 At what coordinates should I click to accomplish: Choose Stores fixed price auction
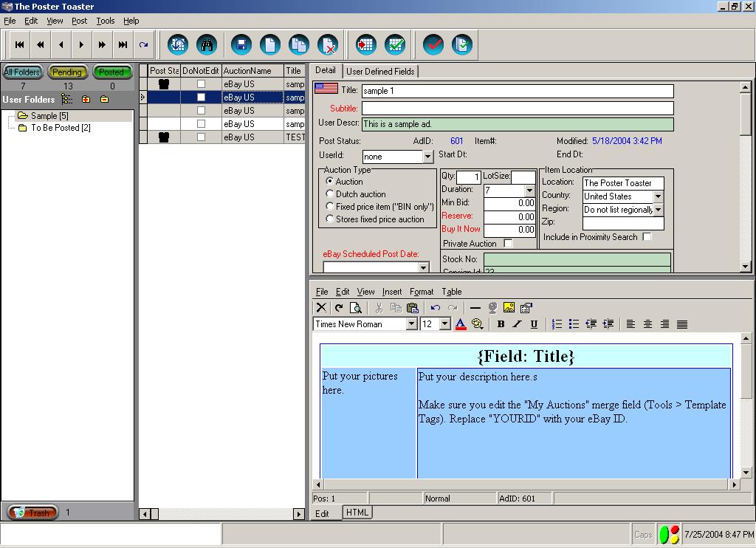(330, 219)
